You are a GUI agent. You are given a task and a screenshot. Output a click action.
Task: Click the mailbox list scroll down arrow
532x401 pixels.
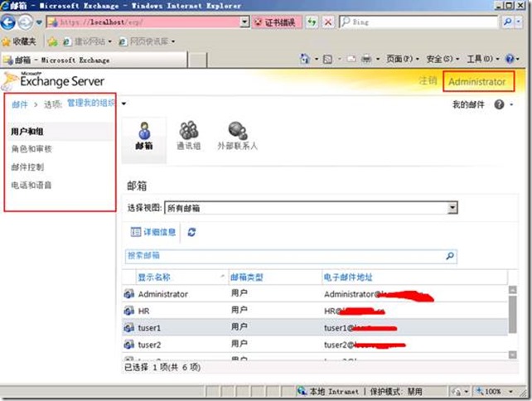(x=512, y=355)
